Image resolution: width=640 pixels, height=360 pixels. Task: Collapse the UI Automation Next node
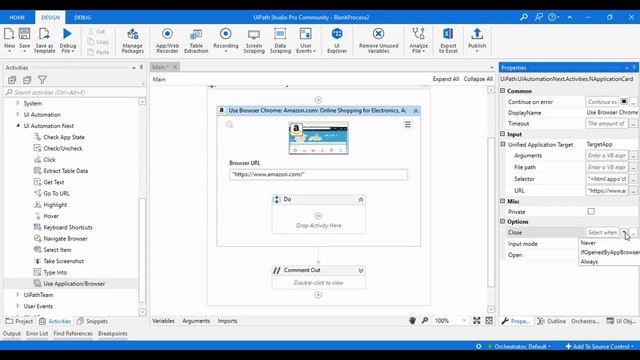(18, 126)
